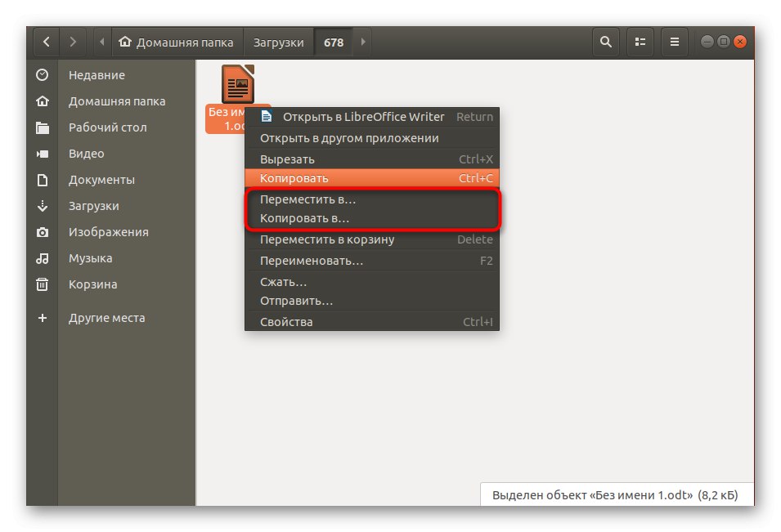Go to Домашняя папка in sidebar
Screen dimensions: 781x532
coord(117,101)
